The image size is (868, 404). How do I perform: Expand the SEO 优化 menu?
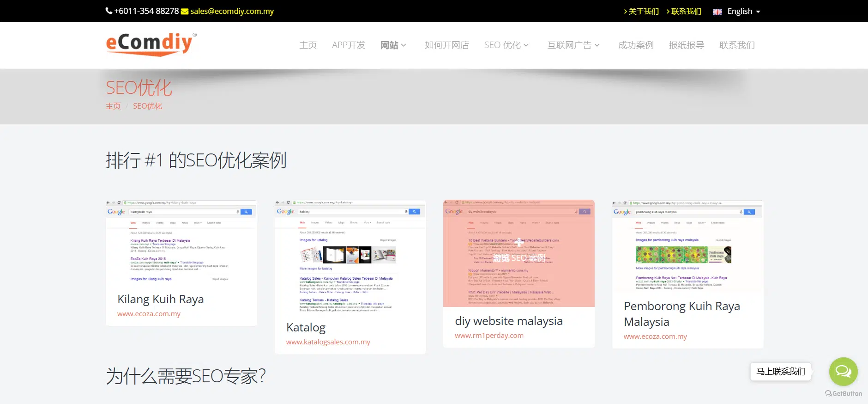[x=506, y=45]
